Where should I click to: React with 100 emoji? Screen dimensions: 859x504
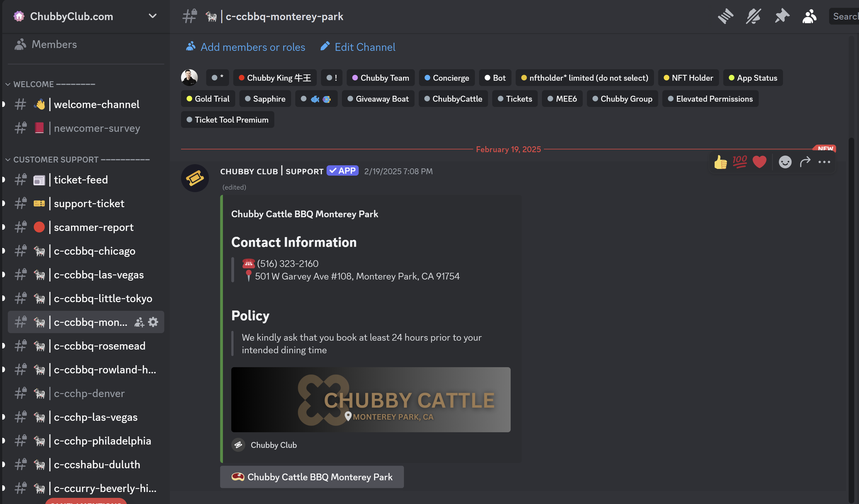[x=739, y=162]
